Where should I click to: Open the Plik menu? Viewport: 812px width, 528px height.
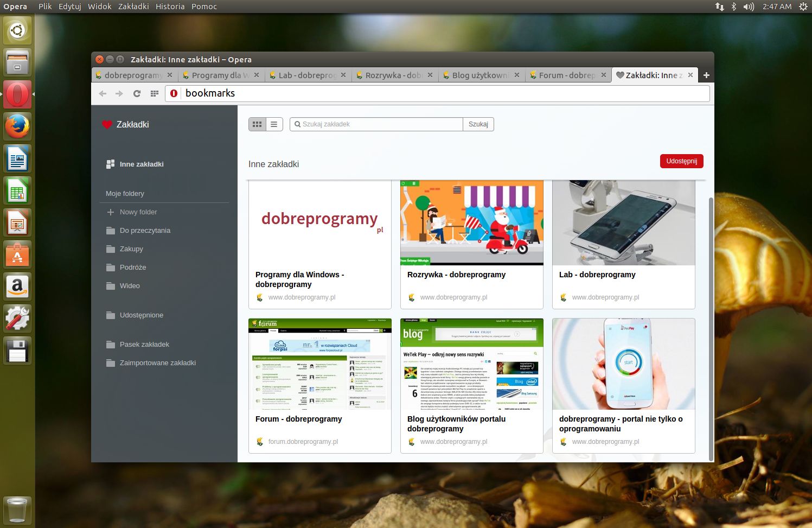coord(45,7)
